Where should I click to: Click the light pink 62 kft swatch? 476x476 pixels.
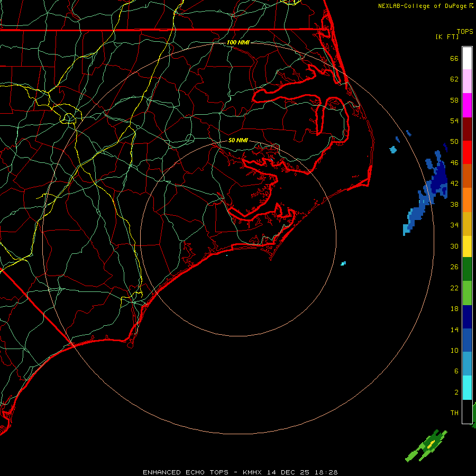click(x=467, y=81)
